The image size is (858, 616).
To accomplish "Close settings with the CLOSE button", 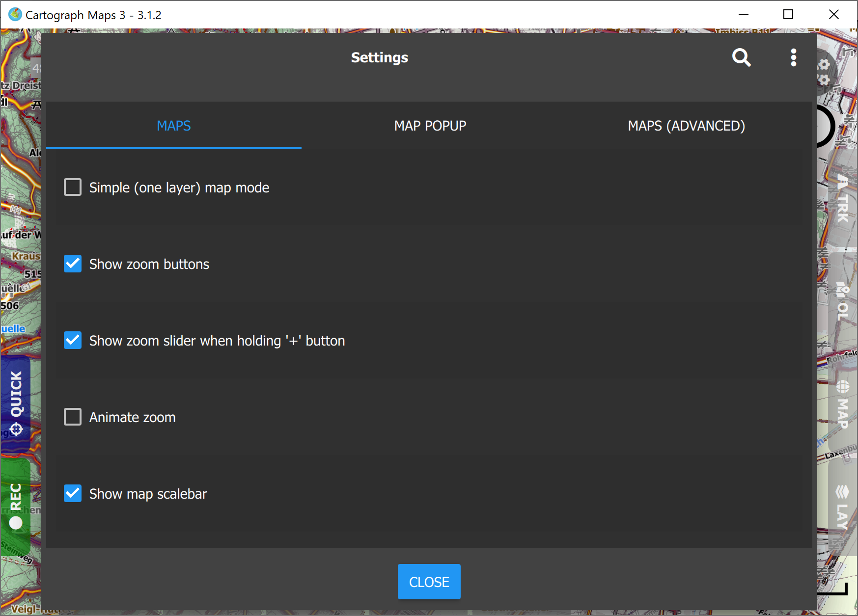I will click(429, 582).
